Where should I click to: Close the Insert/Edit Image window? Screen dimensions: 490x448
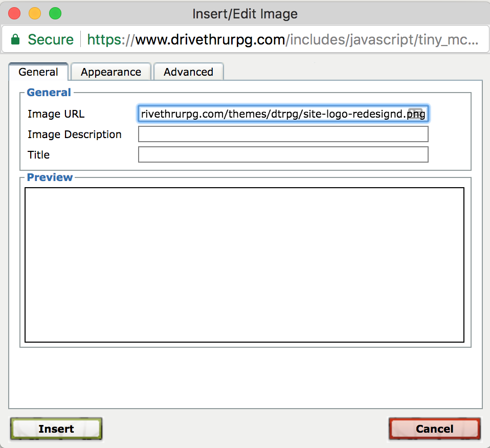point(14,14)
